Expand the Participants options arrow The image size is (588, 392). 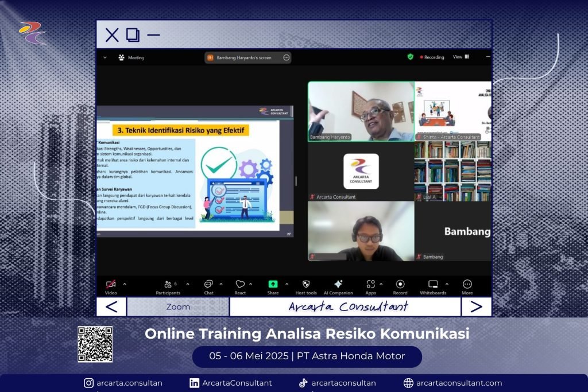click(189, 284)
